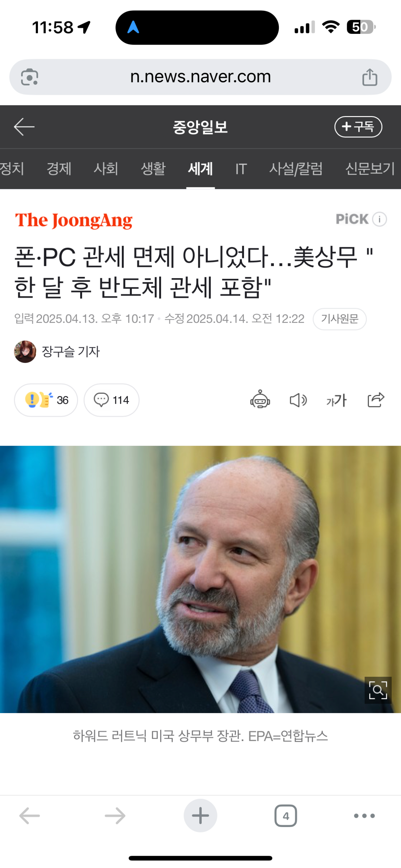Image resolution: width=401 pixels, height=868 pixels.
Task: Open the 기사원문 original article link
Action: pyautogui.click(x=340, y=319)
